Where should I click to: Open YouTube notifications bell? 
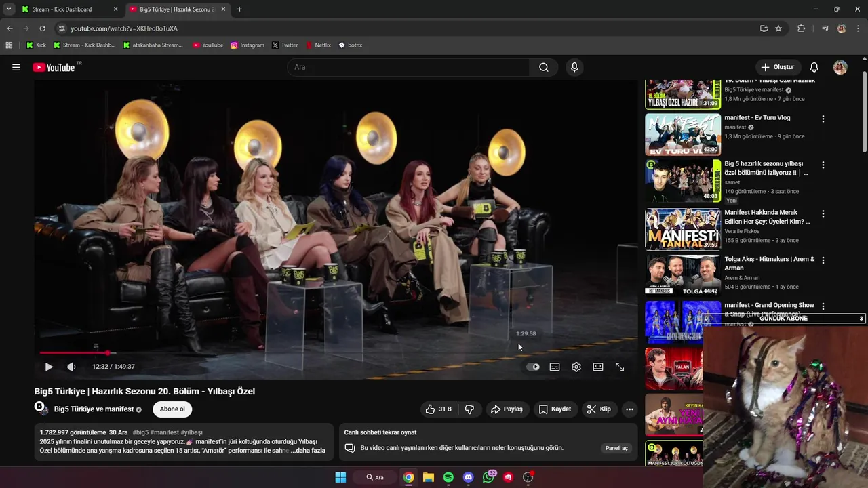(x=814, y=67)
